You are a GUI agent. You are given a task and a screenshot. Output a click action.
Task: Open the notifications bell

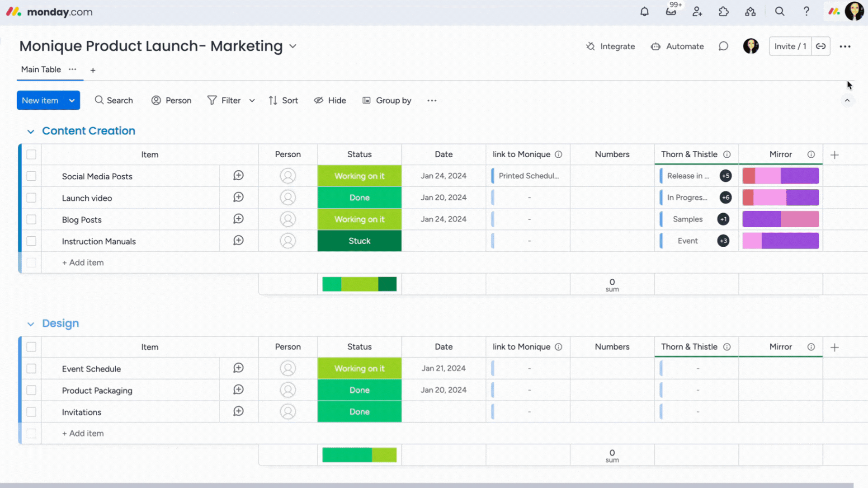click(x=644, y=12)
